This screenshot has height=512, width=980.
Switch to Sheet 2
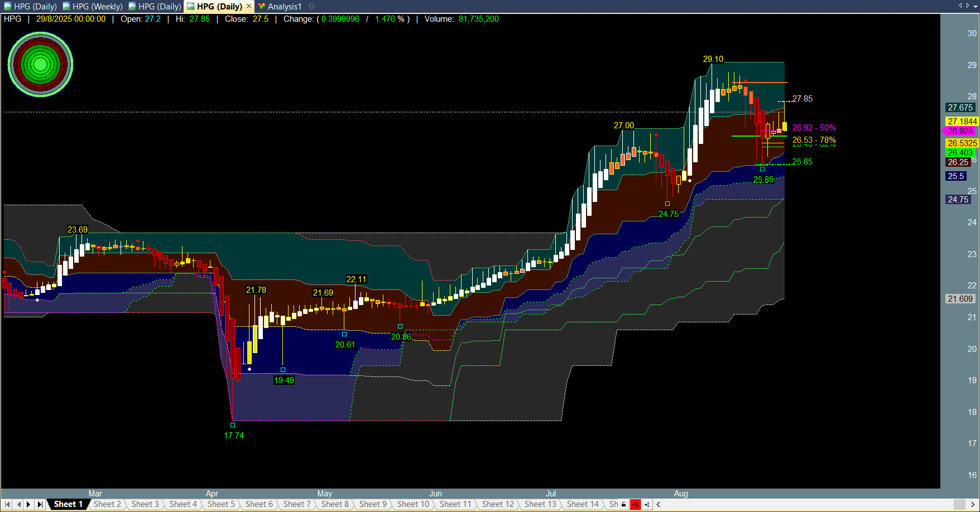[x=107, y=504]
